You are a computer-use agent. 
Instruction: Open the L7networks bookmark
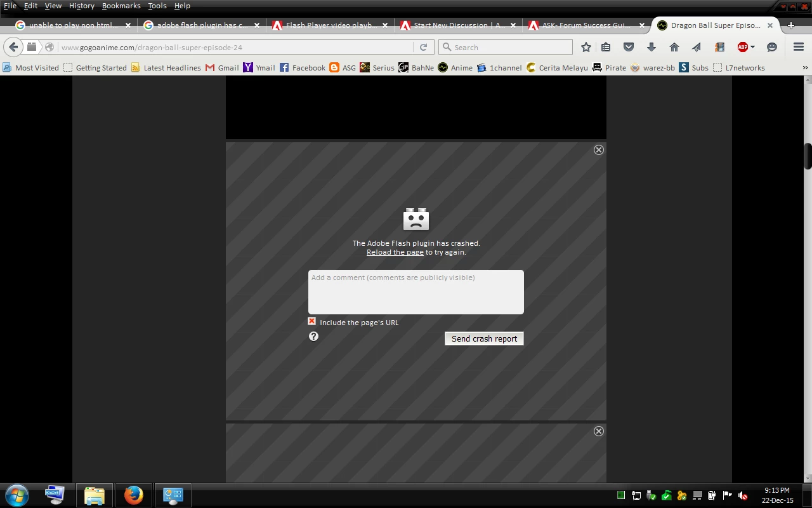(x=739, y=67)
